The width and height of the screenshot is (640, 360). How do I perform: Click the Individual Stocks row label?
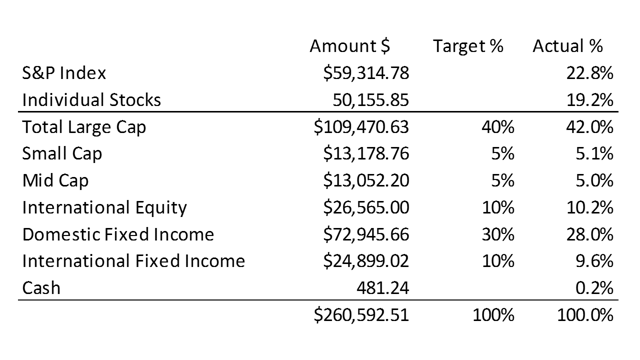(91, 100)
